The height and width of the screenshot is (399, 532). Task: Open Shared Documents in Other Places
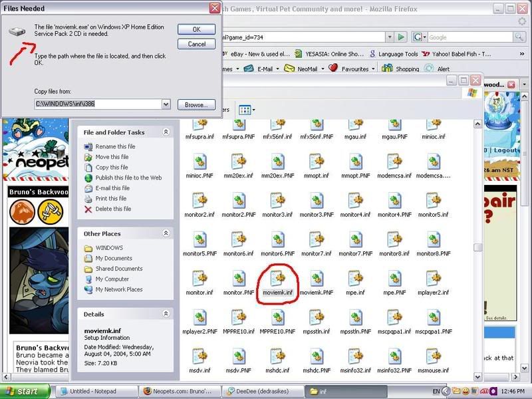pos(119,269)
